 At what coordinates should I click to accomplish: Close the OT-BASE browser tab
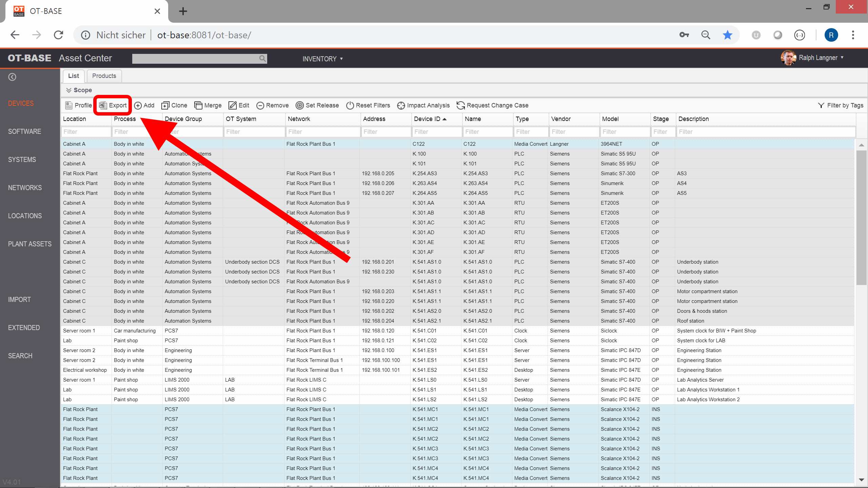click(x=157, y=11)
